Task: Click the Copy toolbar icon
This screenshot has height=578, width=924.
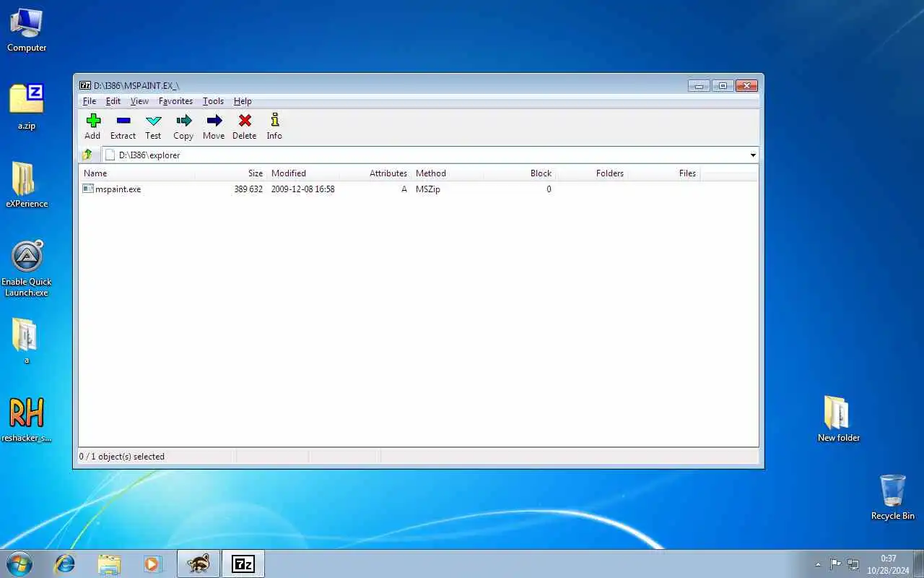Action: [183, 121]
